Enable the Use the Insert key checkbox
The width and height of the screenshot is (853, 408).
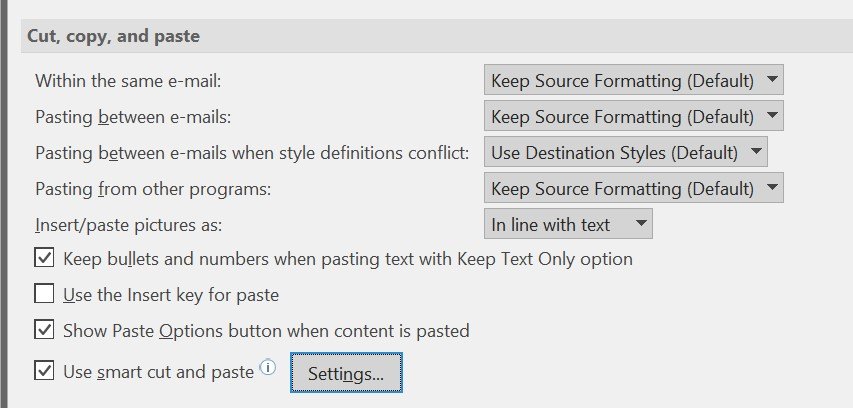pos(45,295)
